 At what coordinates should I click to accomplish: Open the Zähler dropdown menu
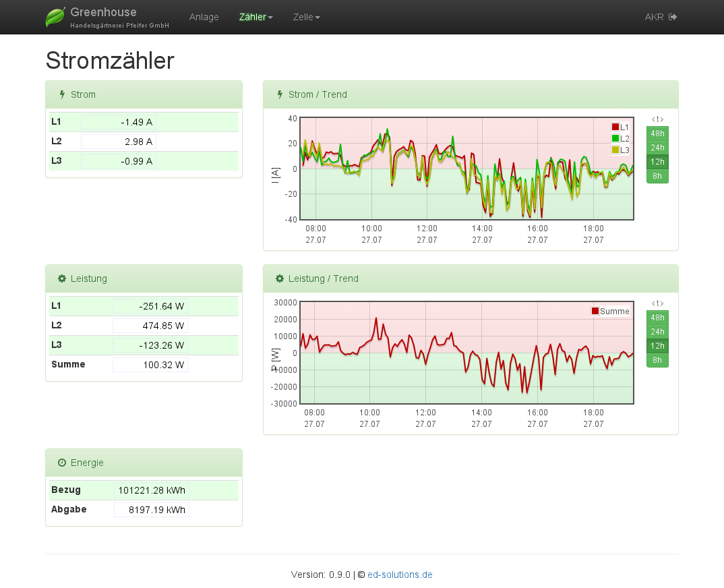[255, 17]
